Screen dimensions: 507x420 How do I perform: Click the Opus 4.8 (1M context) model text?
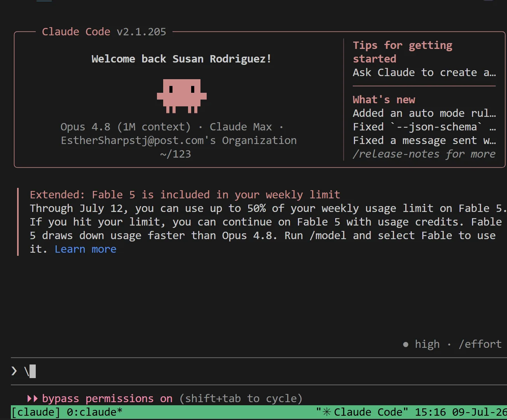click(x=125, y=127)
